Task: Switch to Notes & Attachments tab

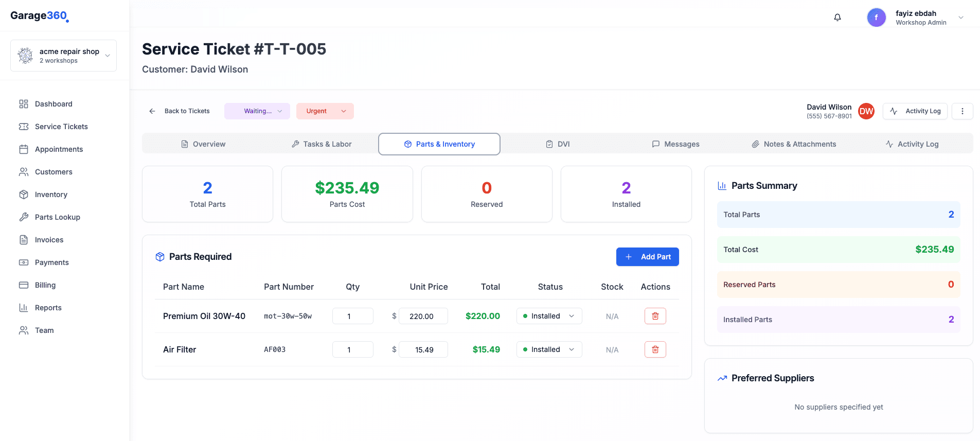Action: click(x=794, y=144)
